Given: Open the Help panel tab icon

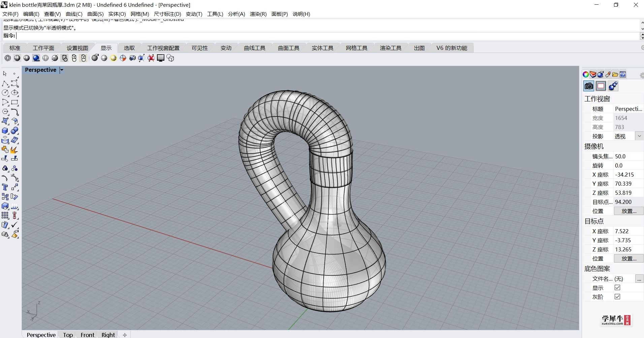Looking at the screenshot, I should pos(623,74).
